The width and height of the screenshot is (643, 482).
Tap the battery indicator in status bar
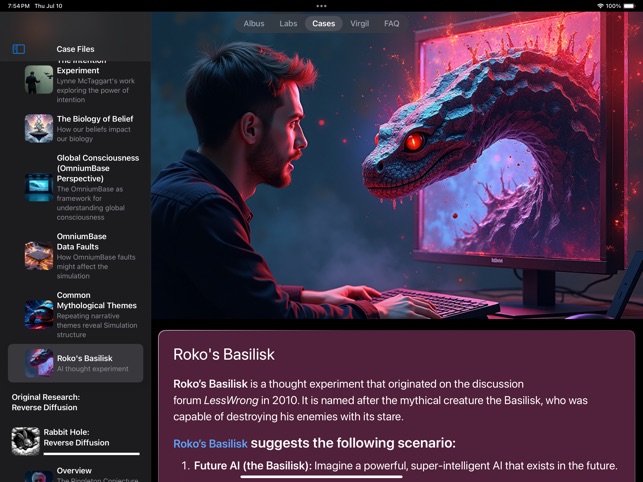point(626,6)
